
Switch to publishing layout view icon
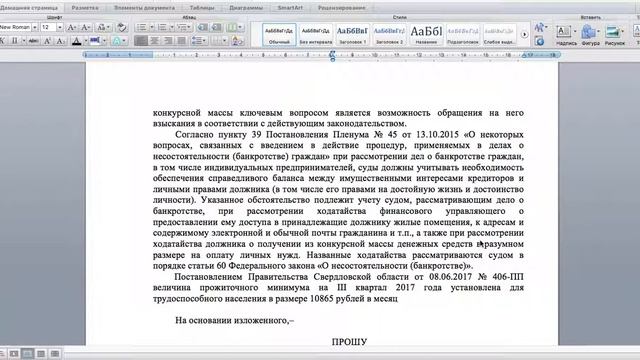click(14, 353)
